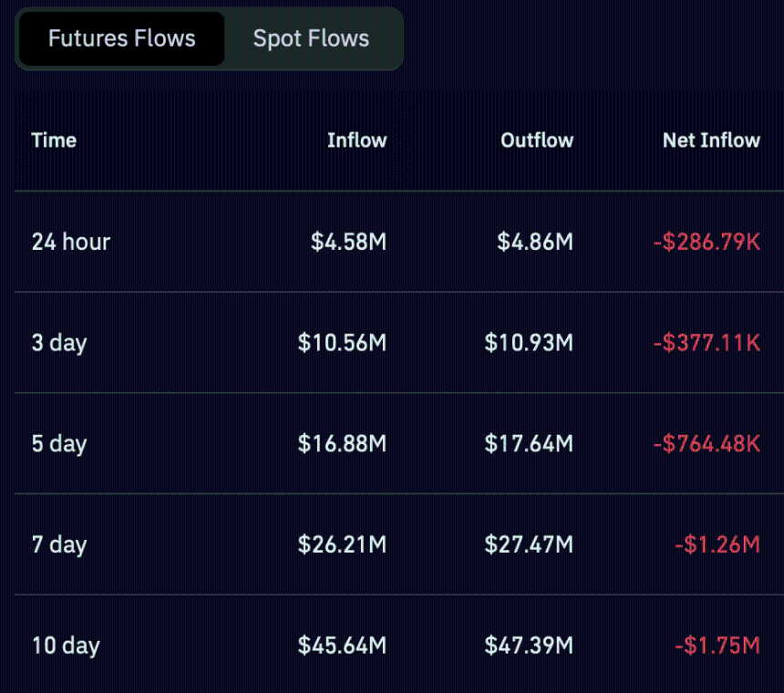Click the $4.58M inflow value

[348, 242]
